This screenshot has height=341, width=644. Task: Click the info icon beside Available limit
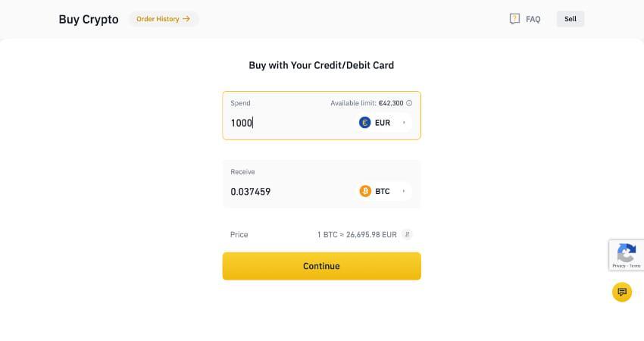click(x=409, y=103)
